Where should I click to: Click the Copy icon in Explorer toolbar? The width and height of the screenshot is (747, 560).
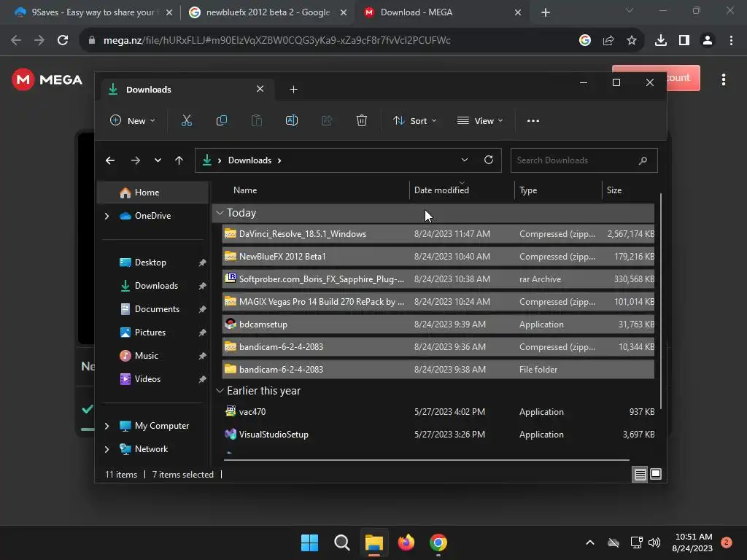(x=222, y=121)
